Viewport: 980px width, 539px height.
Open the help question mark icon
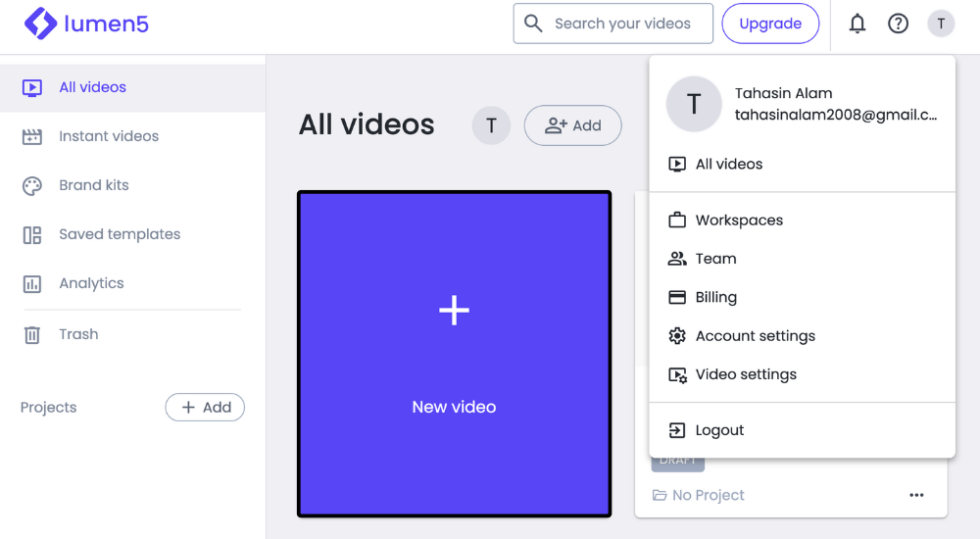click(898, 24)
